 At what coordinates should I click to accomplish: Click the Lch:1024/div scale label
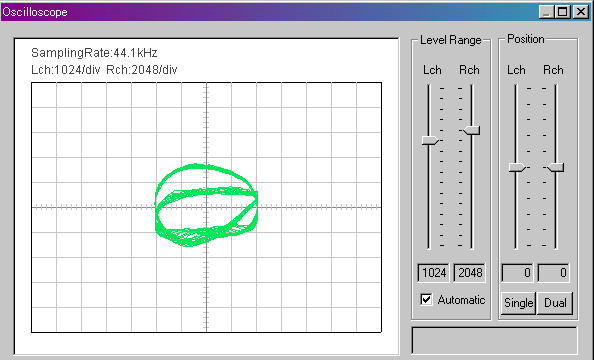click(66, 70)
